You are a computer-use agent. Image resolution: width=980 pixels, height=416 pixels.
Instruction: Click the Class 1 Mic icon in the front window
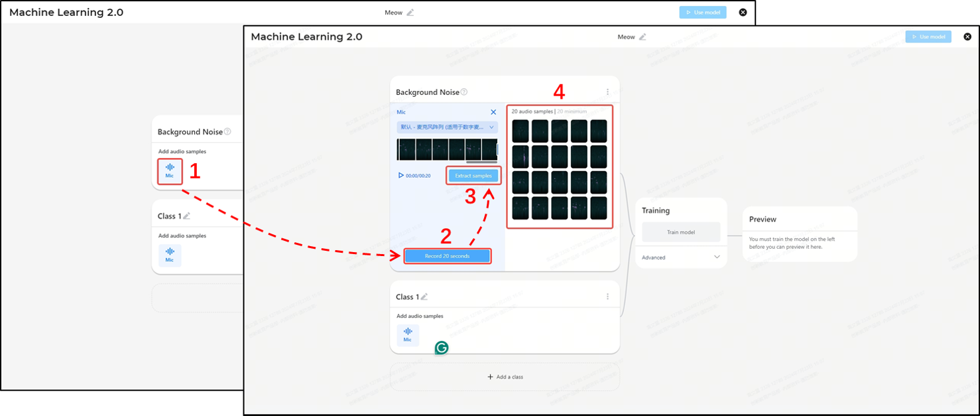[x=408, y=334]
